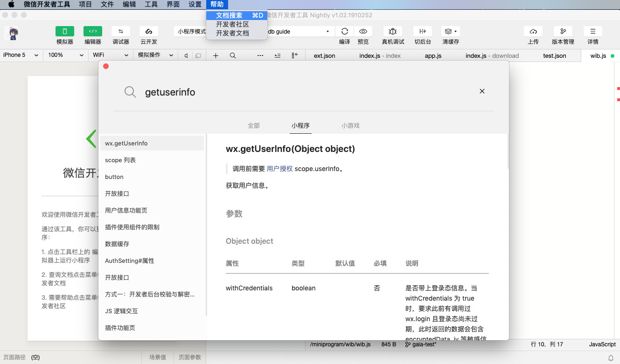Toggle the 调试器 debugger panel
Image resolution: width=620 pixels, height=364 pixels.
[x=121, y=32]
